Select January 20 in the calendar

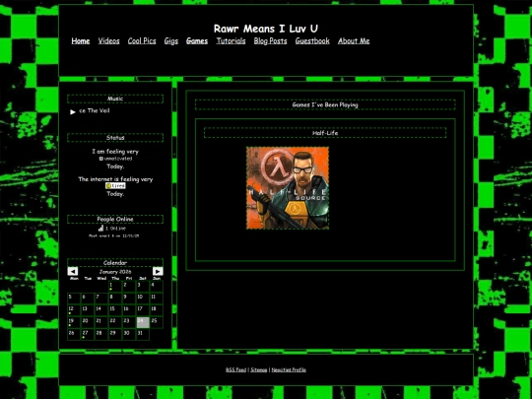tap(88, 322)
